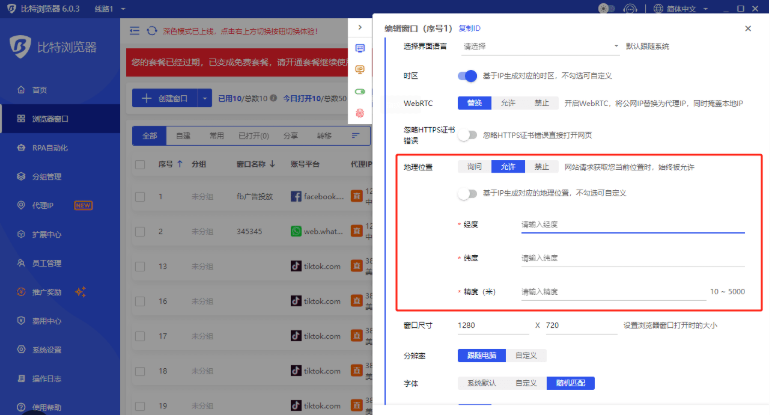
Task: Click 创建窗口 create window button
Action: 165,98
